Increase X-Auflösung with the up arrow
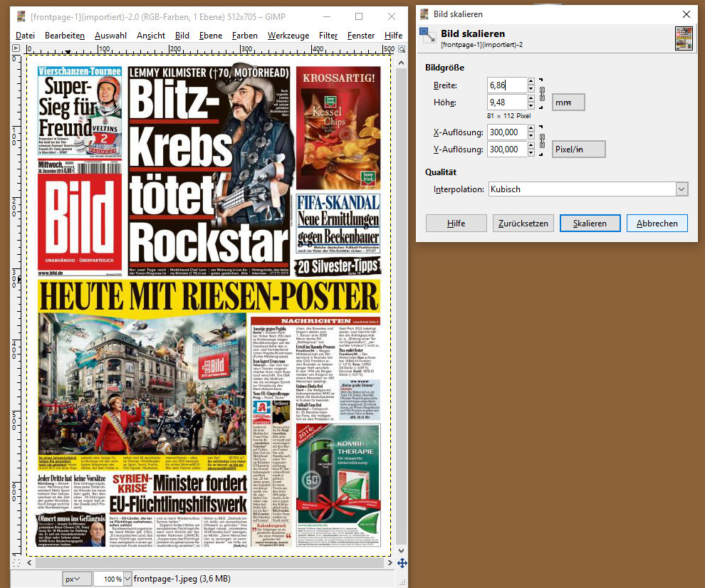The image size is (705, 588). pyautogui.click(x=531, y=128)
